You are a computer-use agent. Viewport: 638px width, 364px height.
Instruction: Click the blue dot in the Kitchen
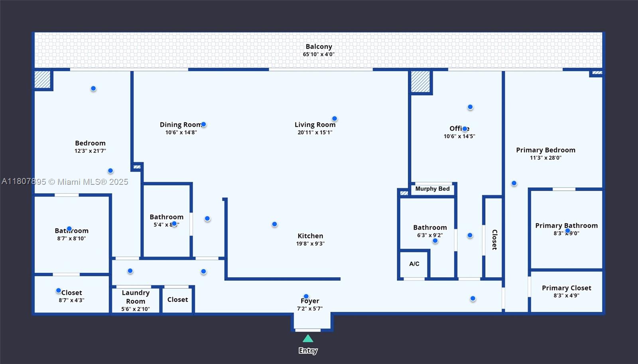[x=274, y=224]
